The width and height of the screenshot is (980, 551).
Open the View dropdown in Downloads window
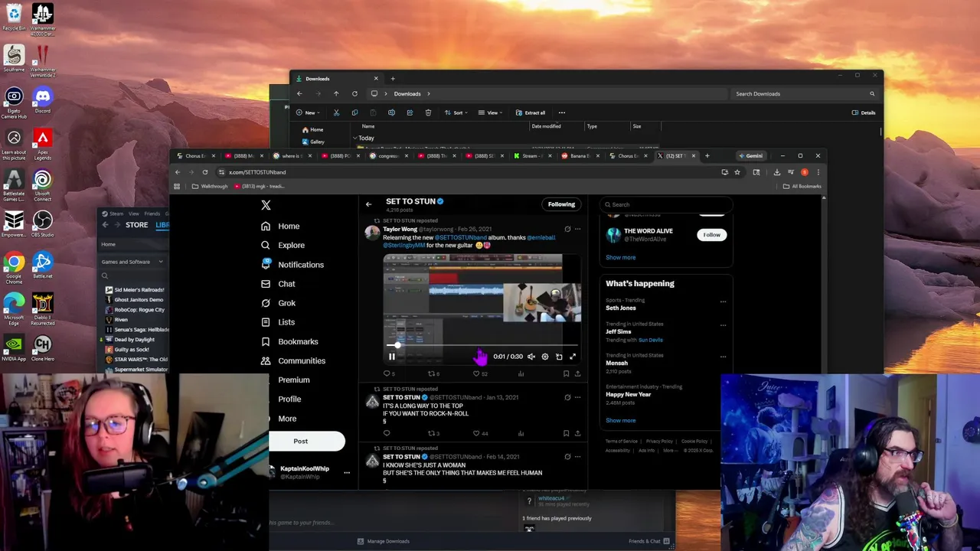[x=492, y=112]
